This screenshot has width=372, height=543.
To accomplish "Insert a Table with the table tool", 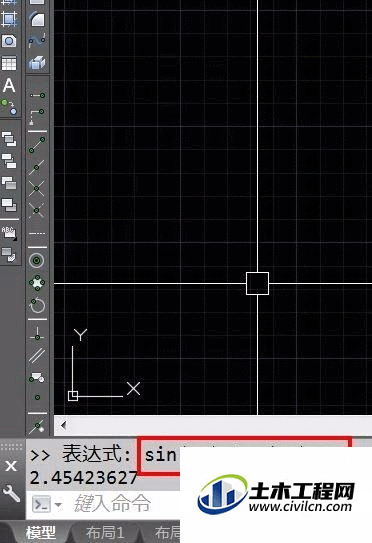I will pyautogui.click(x=9, y=63).
